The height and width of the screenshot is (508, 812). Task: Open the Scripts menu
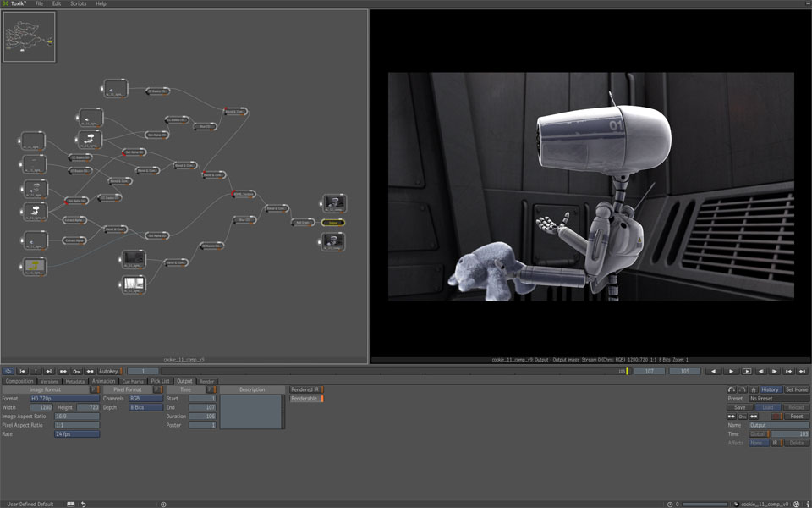78,3
